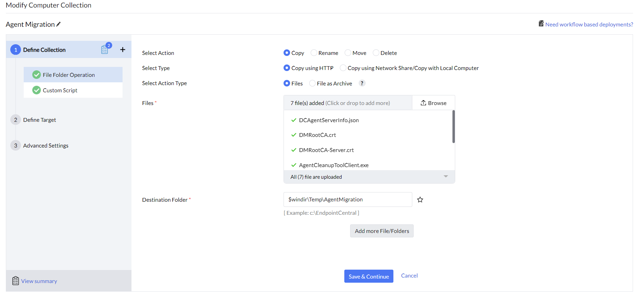Click the View summary clipboard icon
Screen dimensions: 644x294
(15, 281)
